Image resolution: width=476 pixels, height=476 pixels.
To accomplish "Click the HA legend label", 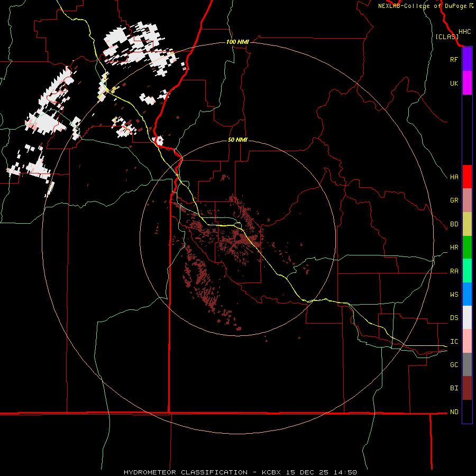I will pyautogui.click(x=454, y=177).
